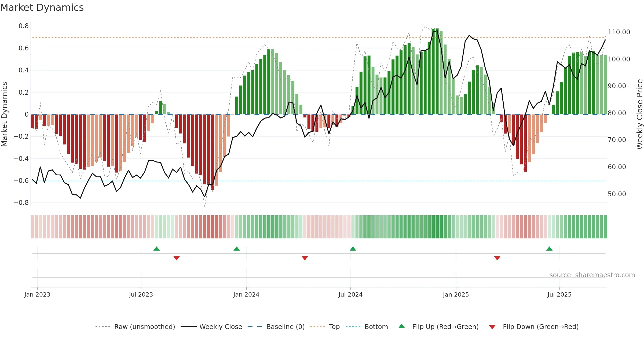Click the flip-up marker near Aug 2023
644x362 pixels.
point(156,249)
